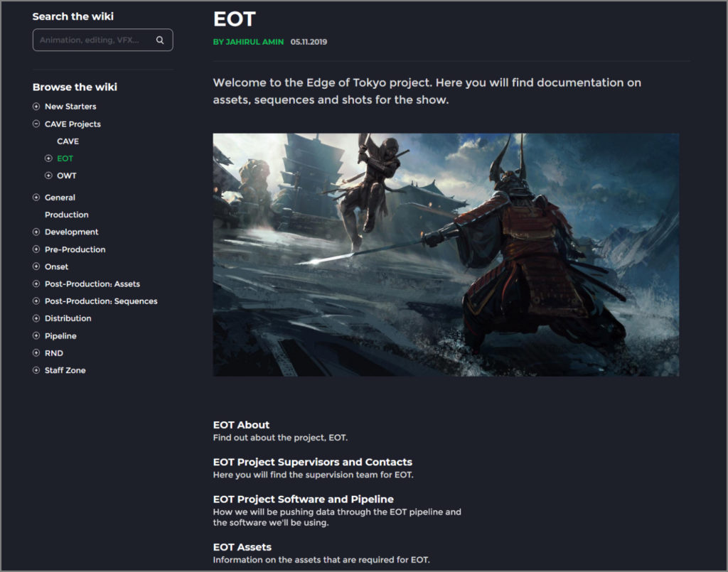Expand the Post-Production: Assets section

(x=36, y=284)
